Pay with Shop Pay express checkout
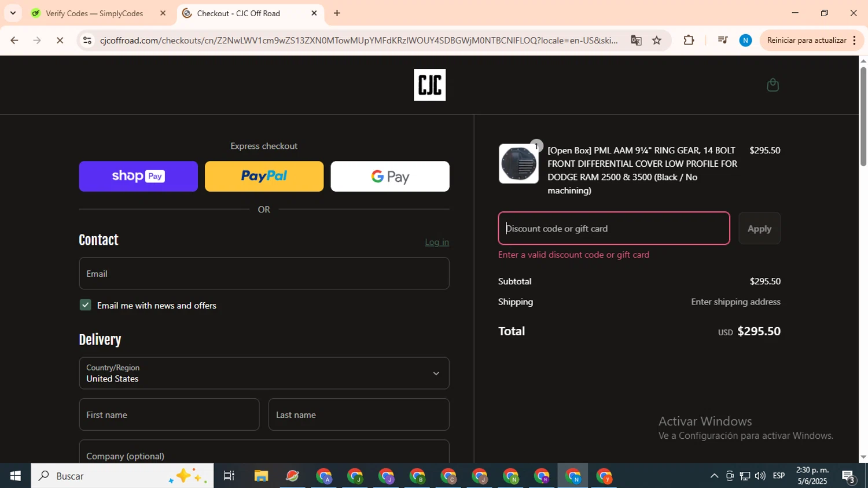The height and width of the screenshot is (488, 868). point(138,177)
